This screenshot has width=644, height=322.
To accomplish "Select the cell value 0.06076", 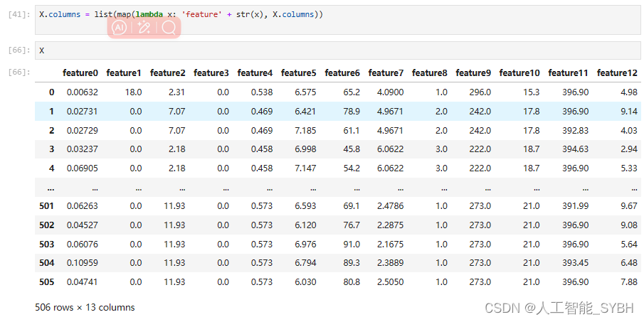I will click(82, 244).
